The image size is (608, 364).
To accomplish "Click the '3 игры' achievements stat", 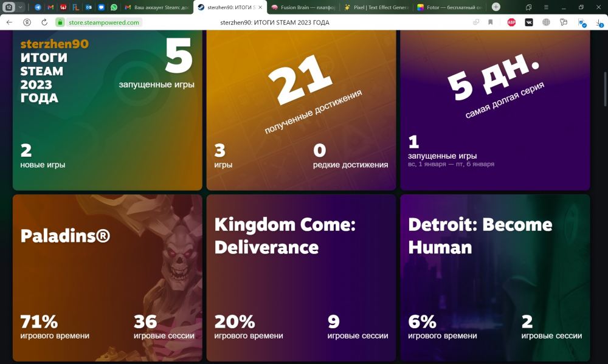I will [x=223, y=156].
